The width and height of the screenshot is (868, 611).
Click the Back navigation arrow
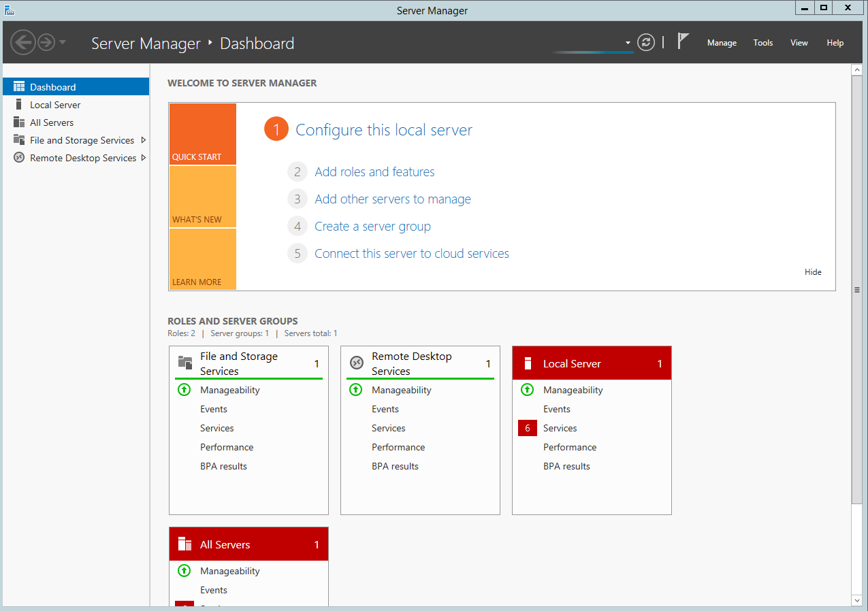pos(23,43)
